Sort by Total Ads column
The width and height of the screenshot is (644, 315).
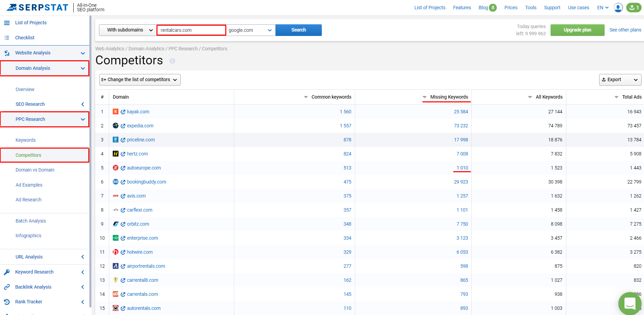[x=628, y=97]
